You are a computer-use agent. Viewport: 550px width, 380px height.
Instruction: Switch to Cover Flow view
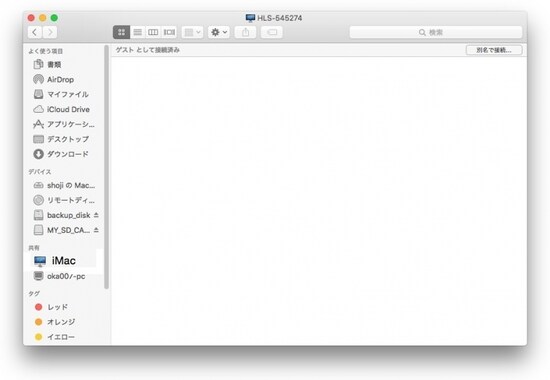[x=169, y=32]
